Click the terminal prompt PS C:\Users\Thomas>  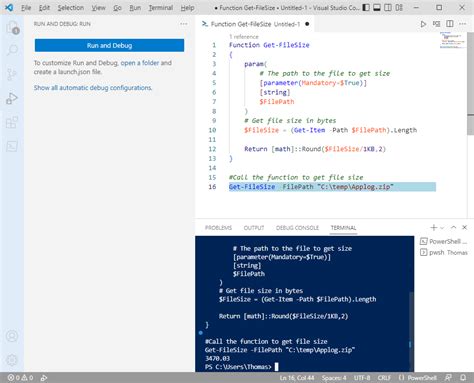click(238, 367)
